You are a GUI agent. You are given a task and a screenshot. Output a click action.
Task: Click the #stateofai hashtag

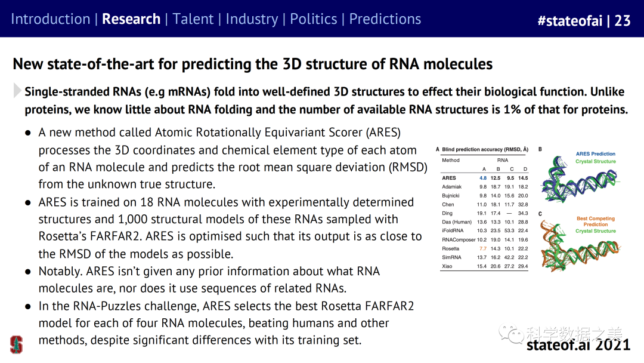[x=570, y=21]
